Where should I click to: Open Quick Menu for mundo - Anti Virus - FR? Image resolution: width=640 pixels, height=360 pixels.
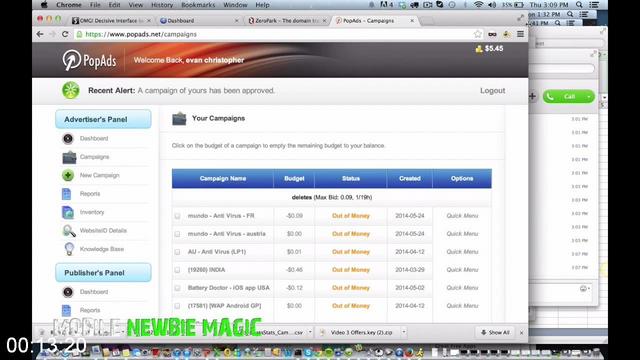pos(462,216)
